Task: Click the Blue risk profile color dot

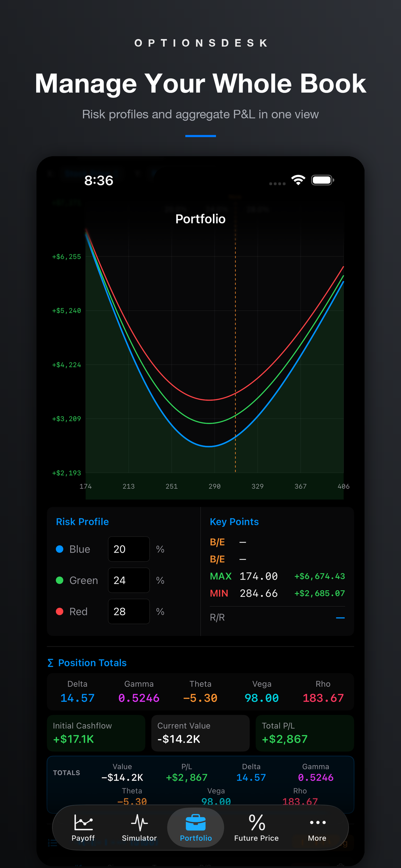Action: coord(60,549)
